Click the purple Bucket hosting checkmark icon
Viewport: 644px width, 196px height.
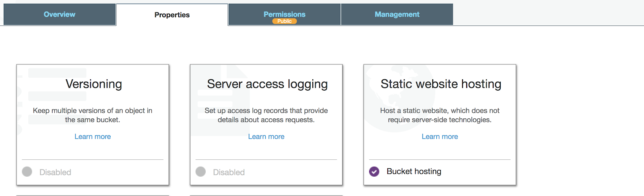tap(374, 172)
